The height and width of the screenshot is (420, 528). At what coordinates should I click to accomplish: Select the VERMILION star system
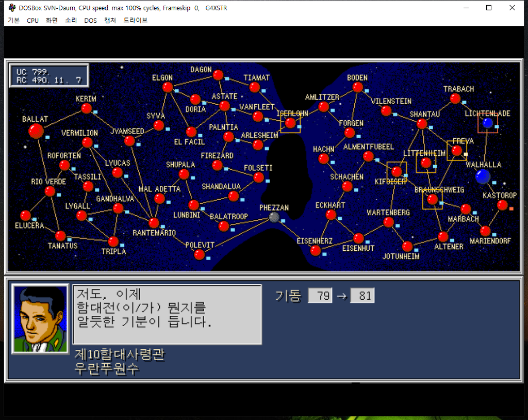(x=87, y=142)
